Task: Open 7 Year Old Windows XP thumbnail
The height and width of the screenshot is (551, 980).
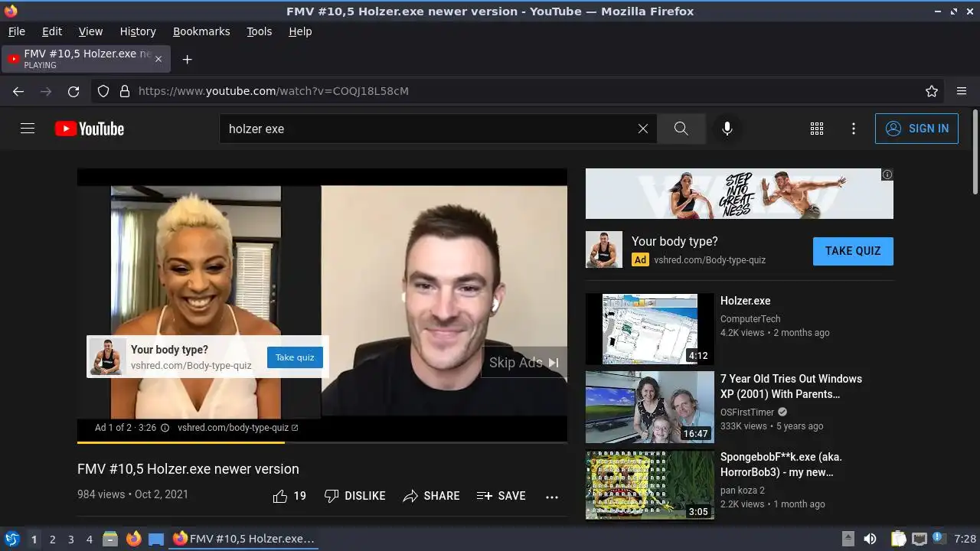Action: point(649,407)
